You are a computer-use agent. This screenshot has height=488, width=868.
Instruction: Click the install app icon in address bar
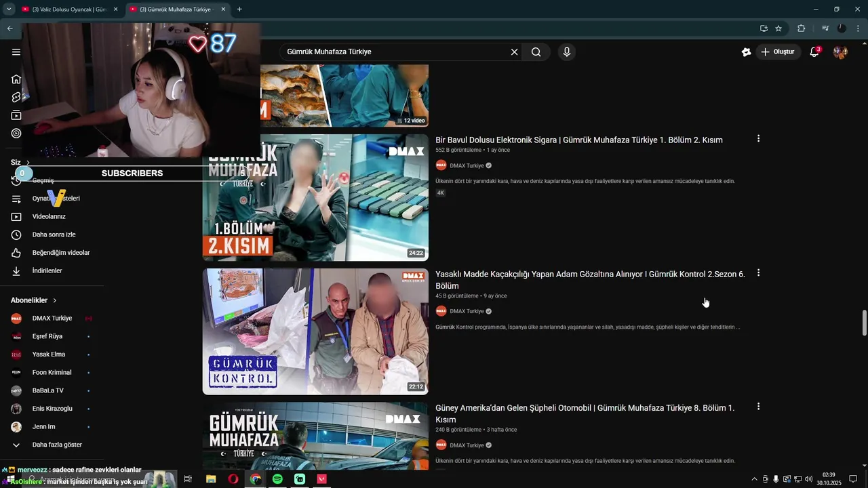[764, 28]
